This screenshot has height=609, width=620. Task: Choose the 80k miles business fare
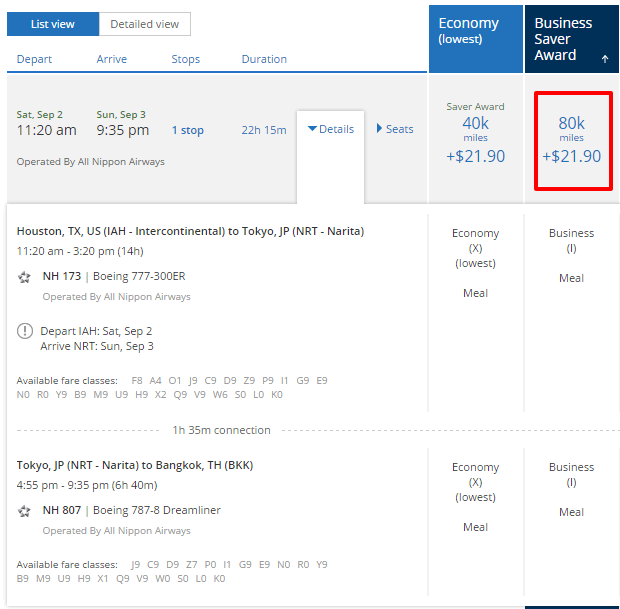pos(572,140)
